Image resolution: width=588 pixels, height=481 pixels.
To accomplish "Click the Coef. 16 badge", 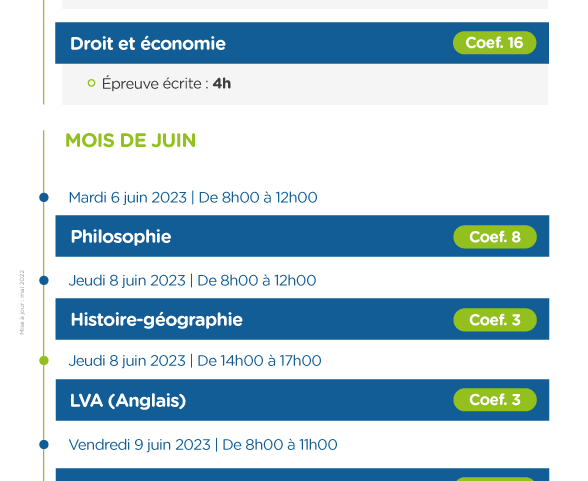I will click(494, 43).
